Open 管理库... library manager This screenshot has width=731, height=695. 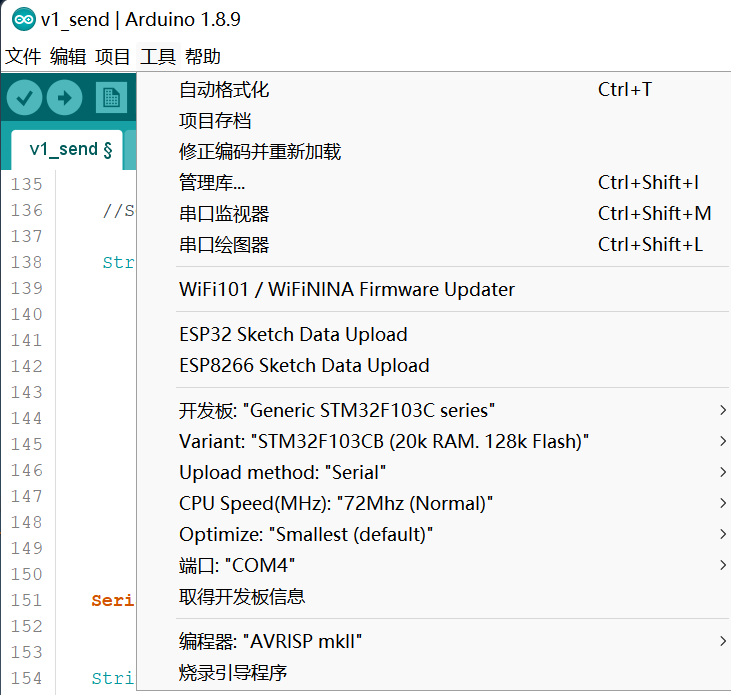tap(433, 182)
